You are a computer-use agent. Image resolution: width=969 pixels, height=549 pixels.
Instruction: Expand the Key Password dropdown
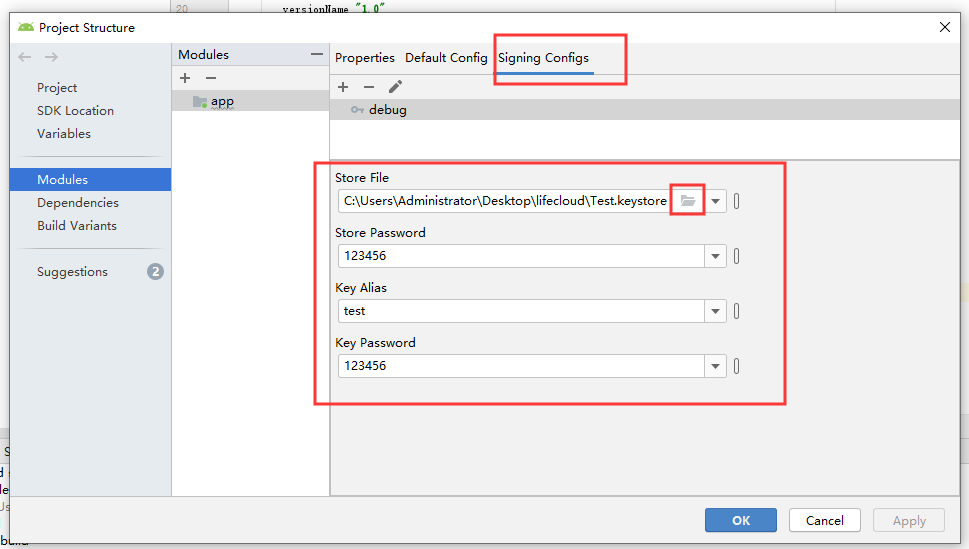click(715, 366)
